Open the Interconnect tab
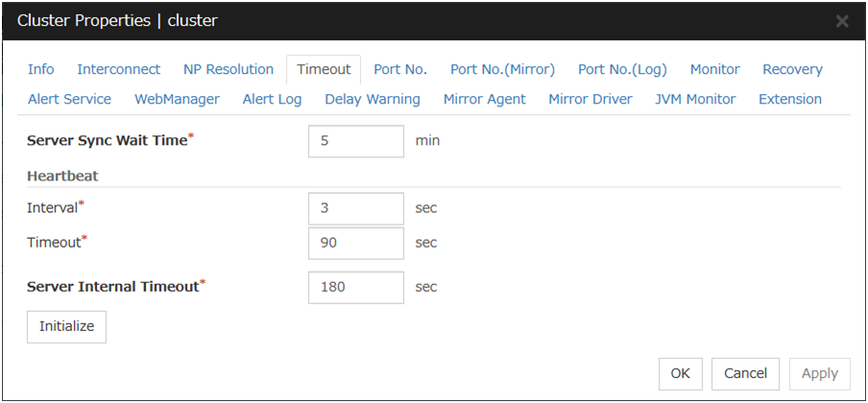This screenshot has width=868, height=403. click(118, 69)
